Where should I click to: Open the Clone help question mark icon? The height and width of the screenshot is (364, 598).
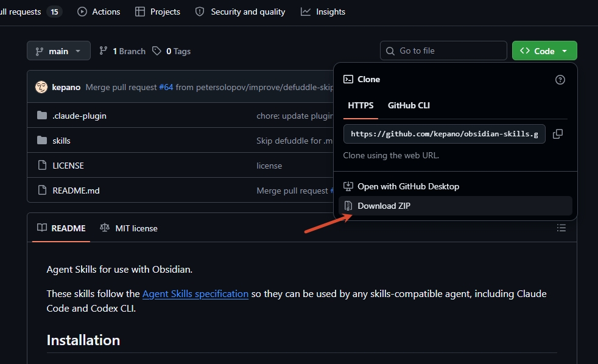coord(560,80)
